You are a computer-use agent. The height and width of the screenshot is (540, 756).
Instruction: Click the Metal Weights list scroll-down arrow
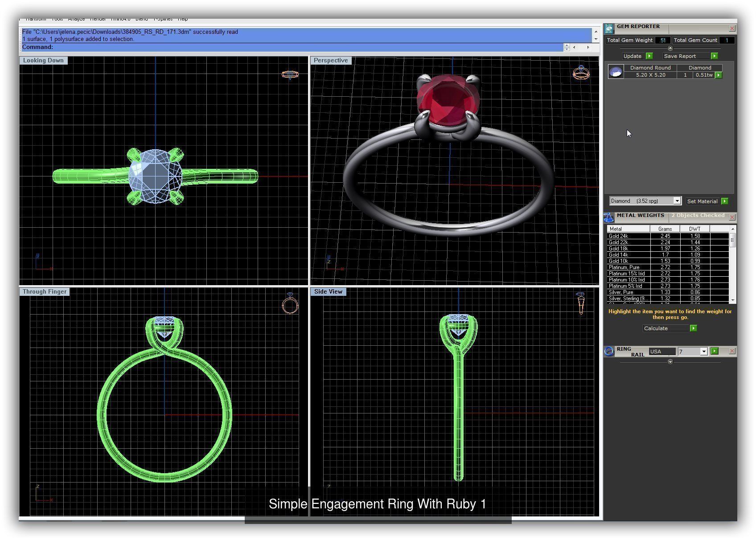pyautogui.click(x=732, y=300)
